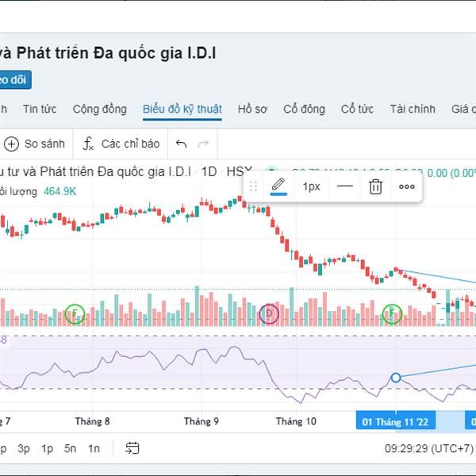The width and height of the screenshot is (476, 476).
Task: Open the go-to-date calendar icon
Action: tap(132, 448)
